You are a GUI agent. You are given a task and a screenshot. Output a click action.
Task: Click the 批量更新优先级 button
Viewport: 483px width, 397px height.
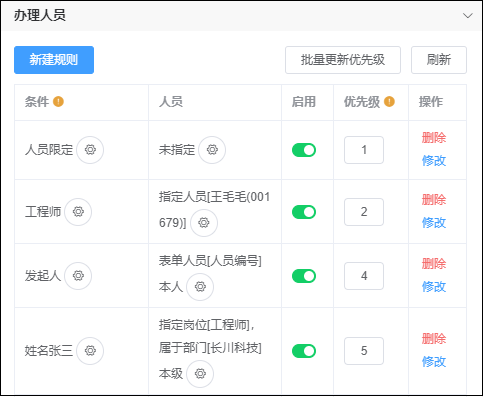pos(343,60)
